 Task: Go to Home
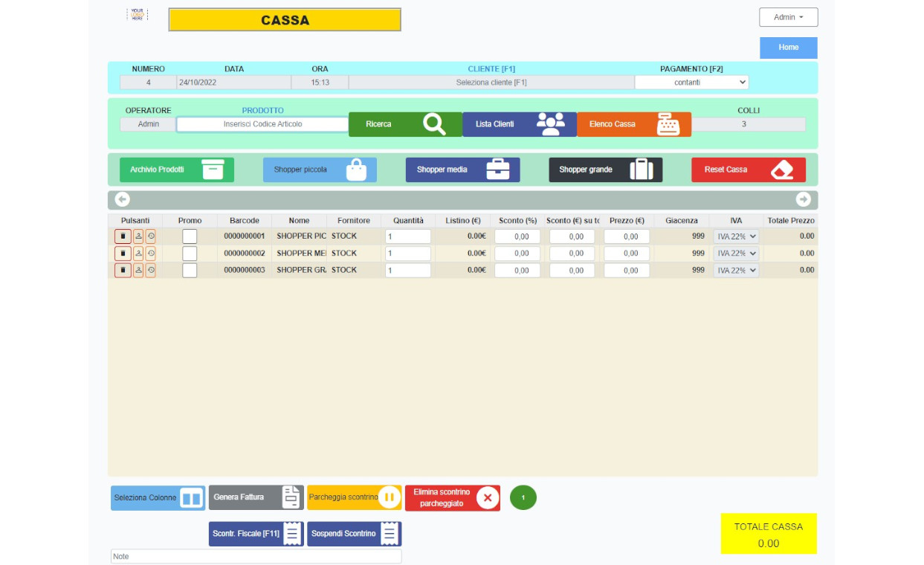[x=788, y=48]
